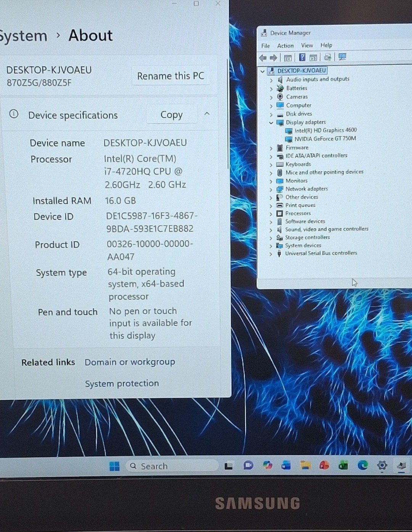412x532 pixels.
Task: Click the info icon beside Device specifications
Action: tap(14, 114)
